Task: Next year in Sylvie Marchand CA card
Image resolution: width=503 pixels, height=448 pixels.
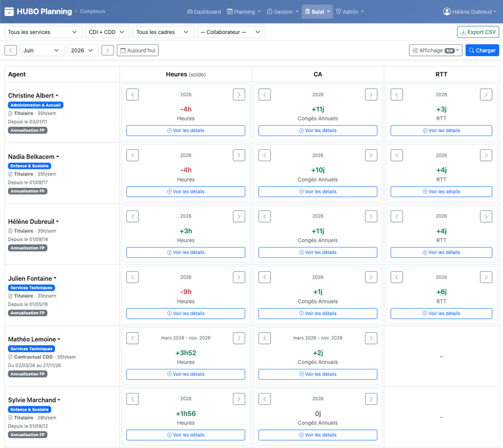Action: [x=371, y=399]
